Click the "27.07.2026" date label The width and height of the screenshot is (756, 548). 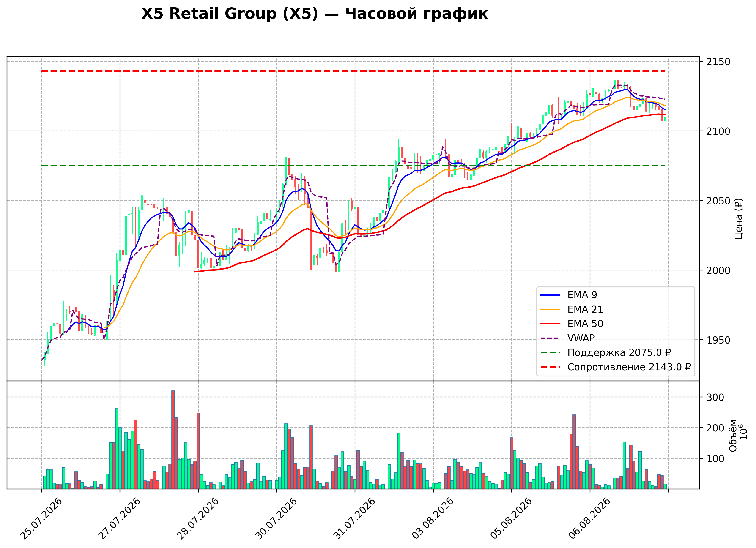coord(119,519)
